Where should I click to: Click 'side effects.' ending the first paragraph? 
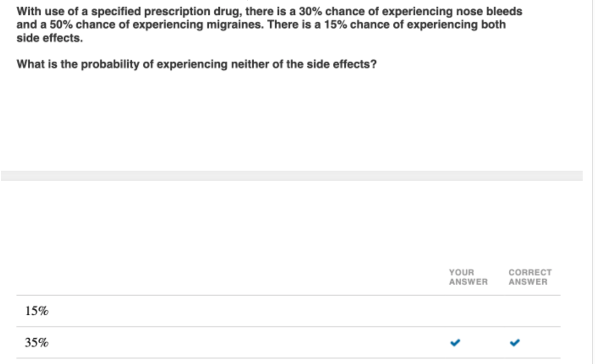tap(50, 38)
